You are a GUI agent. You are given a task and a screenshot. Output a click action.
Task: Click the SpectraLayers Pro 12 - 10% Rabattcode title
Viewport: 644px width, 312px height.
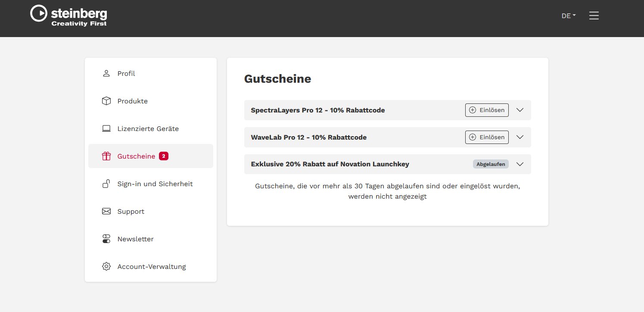click(318, 110)
